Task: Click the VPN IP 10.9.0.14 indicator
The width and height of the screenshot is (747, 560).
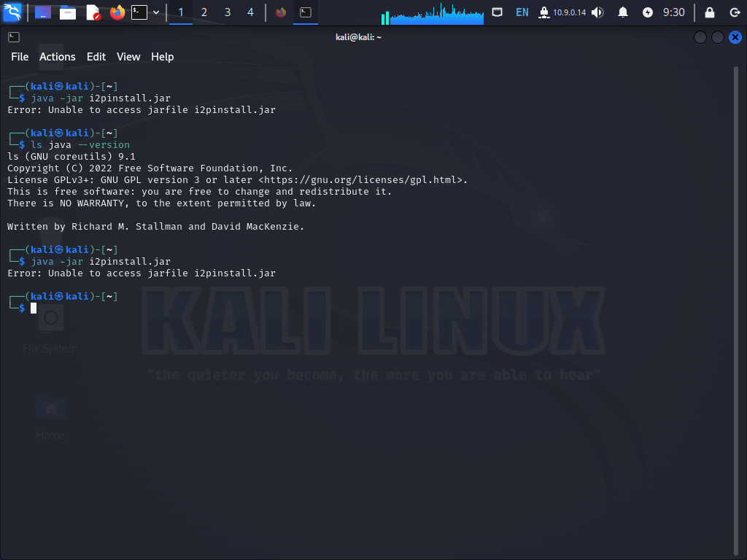Action: [562, 12]
